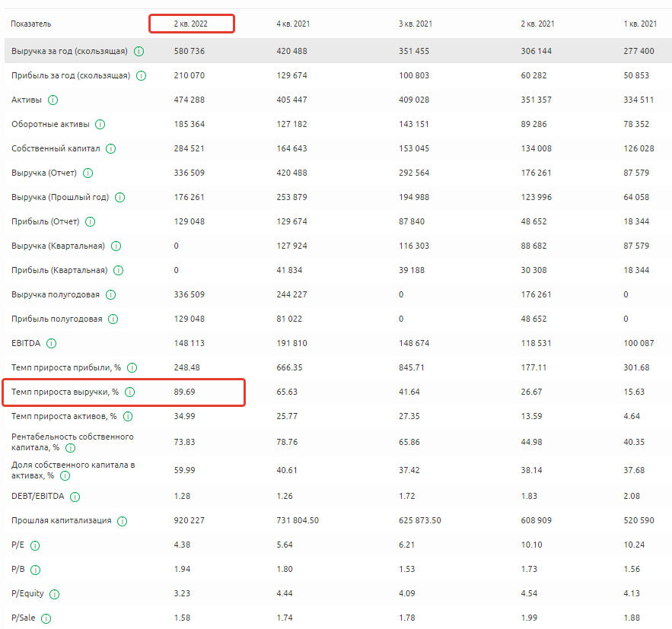Click info icon beside Выручка (Квартальная)
This screenshot has height=629, width=672.
pyautogui.click(x=116, y=246)
